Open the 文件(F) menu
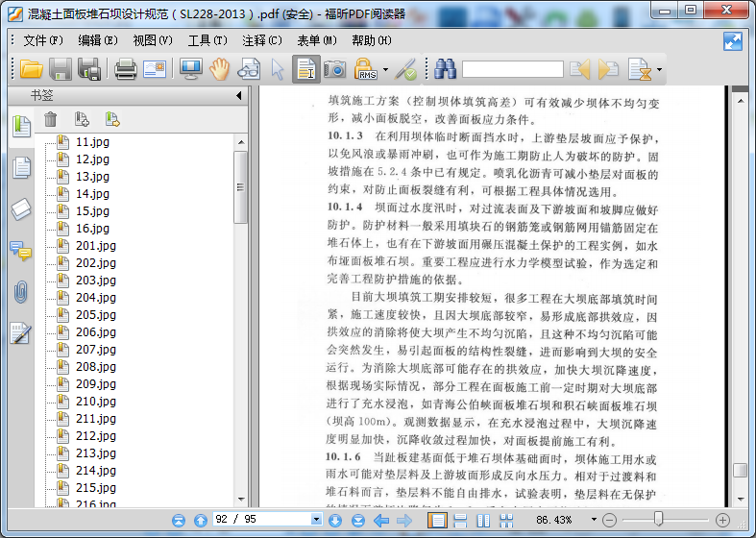Screen dimensions: 756x538 (43, 40)
